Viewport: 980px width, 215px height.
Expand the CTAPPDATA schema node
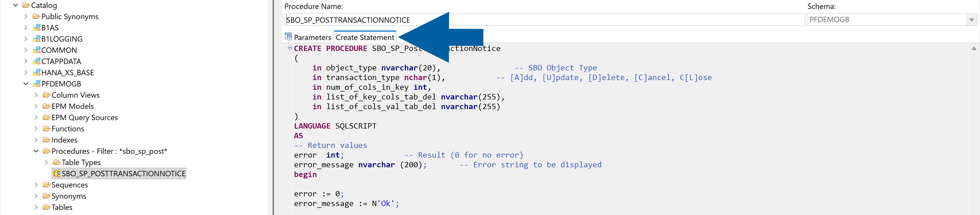(x=26, y=61)
